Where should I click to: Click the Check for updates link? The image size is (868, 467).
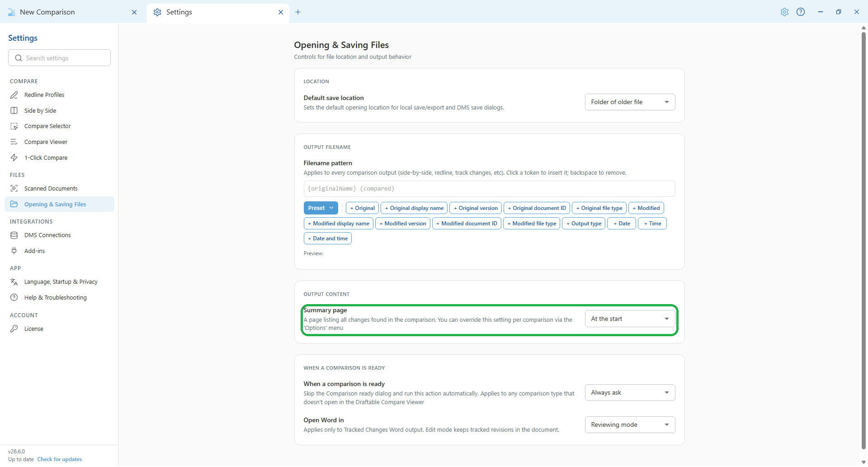[60, 459]
